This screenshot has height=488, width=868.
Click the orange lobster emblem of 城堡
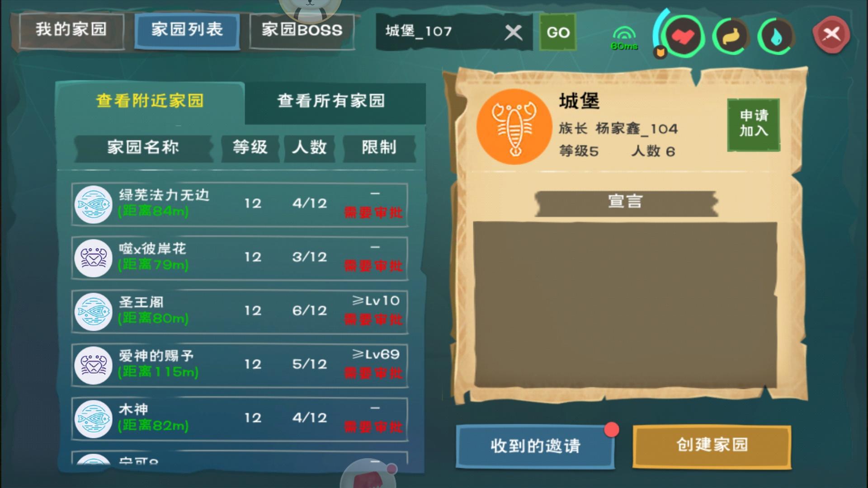click(x=514, y=126)
